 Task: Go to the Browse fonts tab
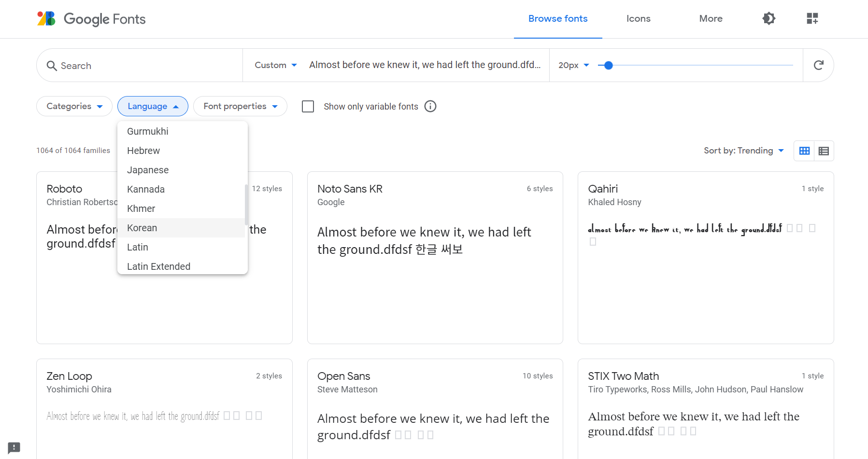[558, 19]
